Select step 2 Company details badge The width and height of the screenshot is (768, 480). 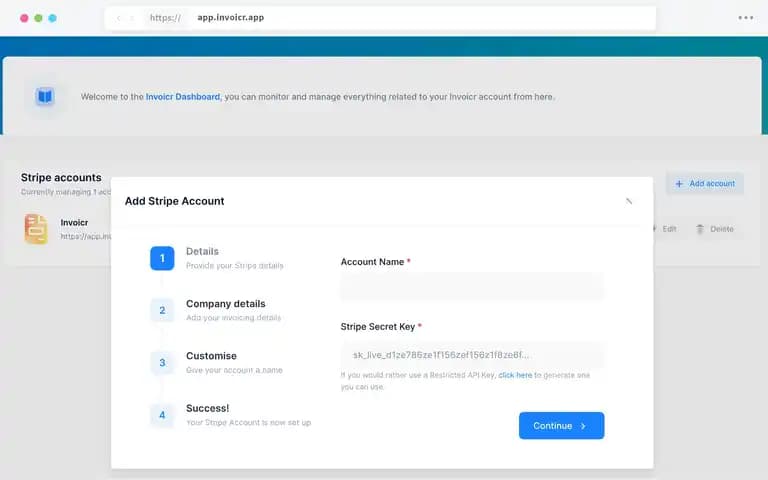pos(162,311)
